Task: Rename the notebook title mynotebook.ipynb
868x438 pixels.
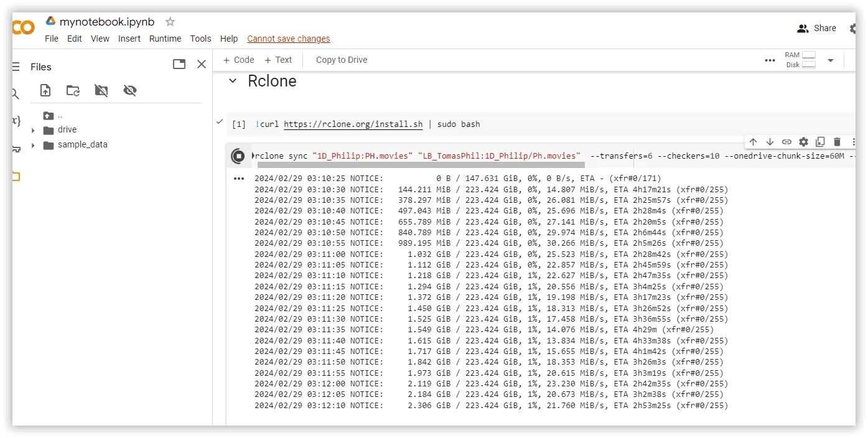Action: [107, 22]
